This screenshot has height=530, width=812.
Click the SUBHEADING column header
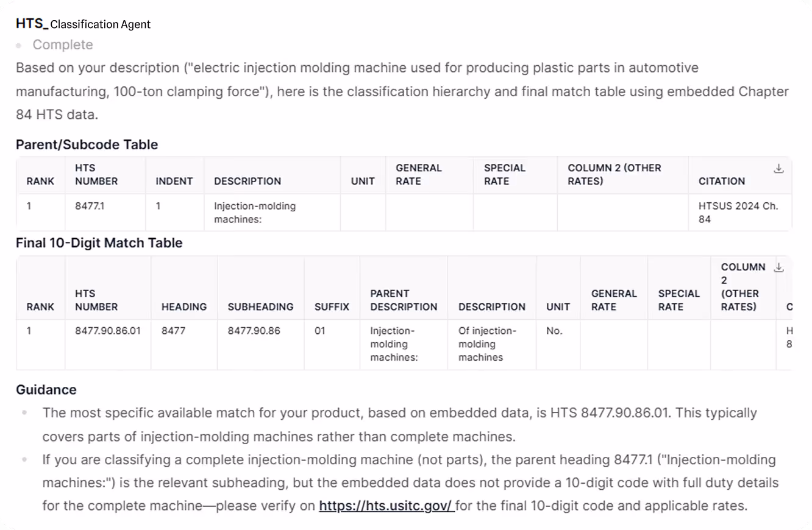(x=260, y=307)
